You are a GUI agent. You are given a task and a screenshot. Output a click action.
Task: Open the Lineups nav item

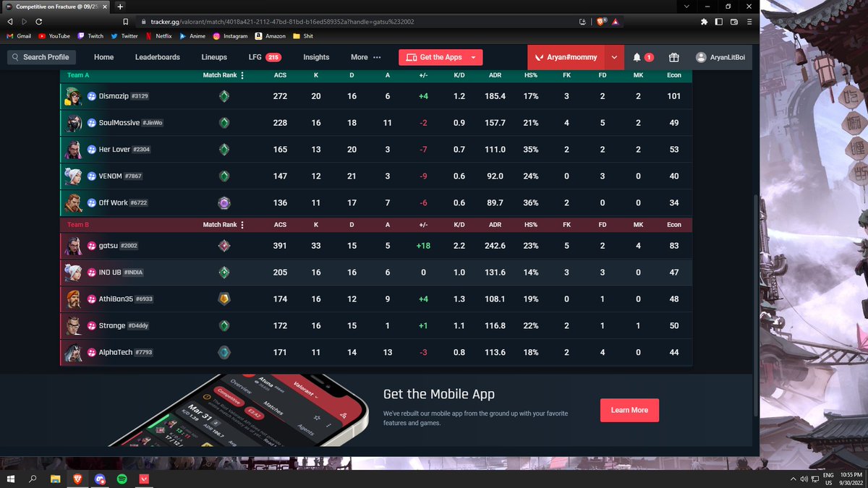click(x=214, y=57)
